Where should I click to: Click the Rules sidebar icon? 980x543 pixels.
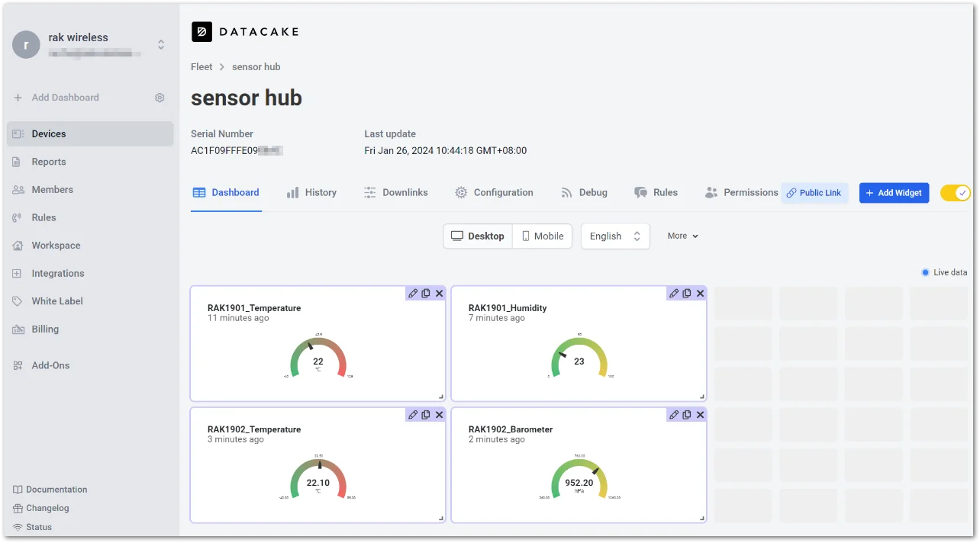tap(18, 217)
